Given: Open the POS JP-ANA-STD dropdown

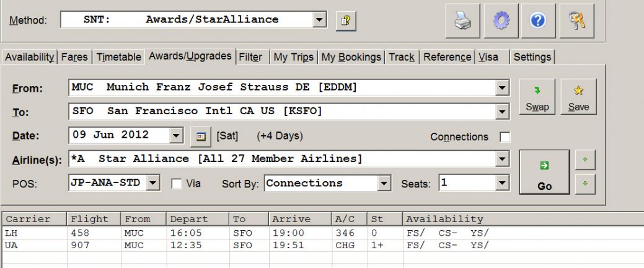Looking at the screenshot, I should [154, 183].
